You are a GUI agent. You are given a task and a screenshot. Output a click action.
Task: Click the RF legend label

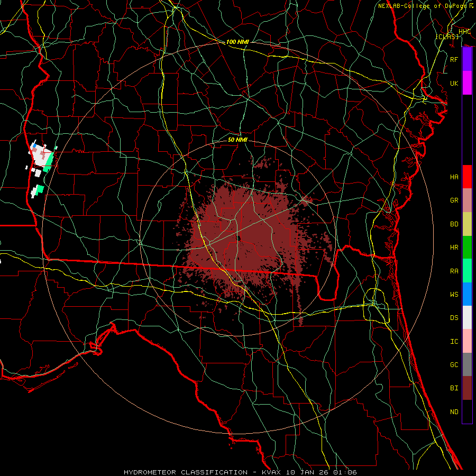point(454,59)
